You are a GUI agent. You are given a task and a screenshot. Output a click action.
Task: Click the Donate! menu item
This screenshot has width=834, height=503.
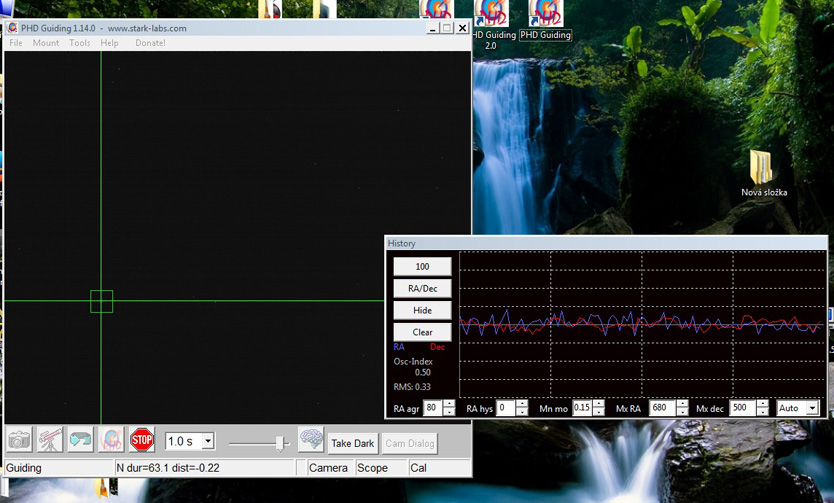click(150, 43)
